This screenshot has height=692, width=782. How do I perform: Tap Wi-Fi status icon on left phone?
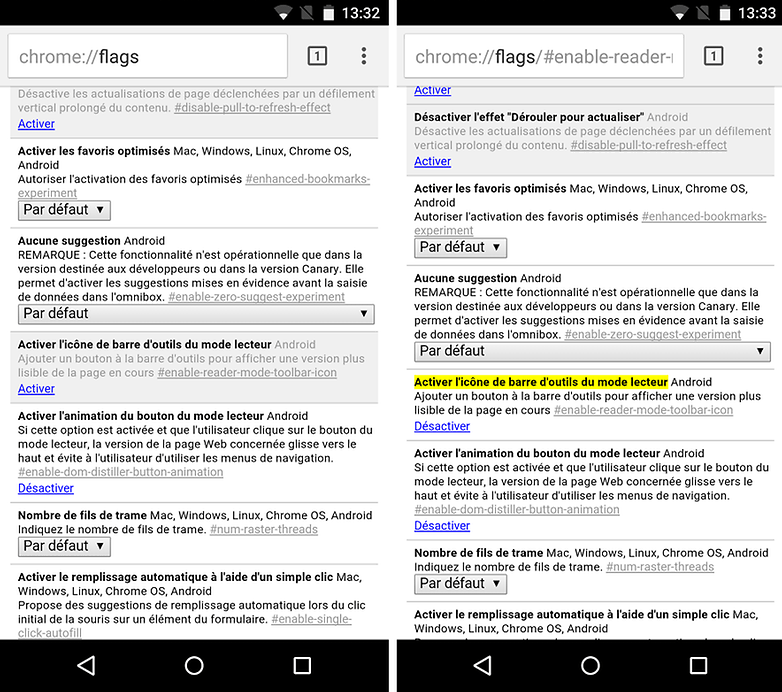(283, 12)
